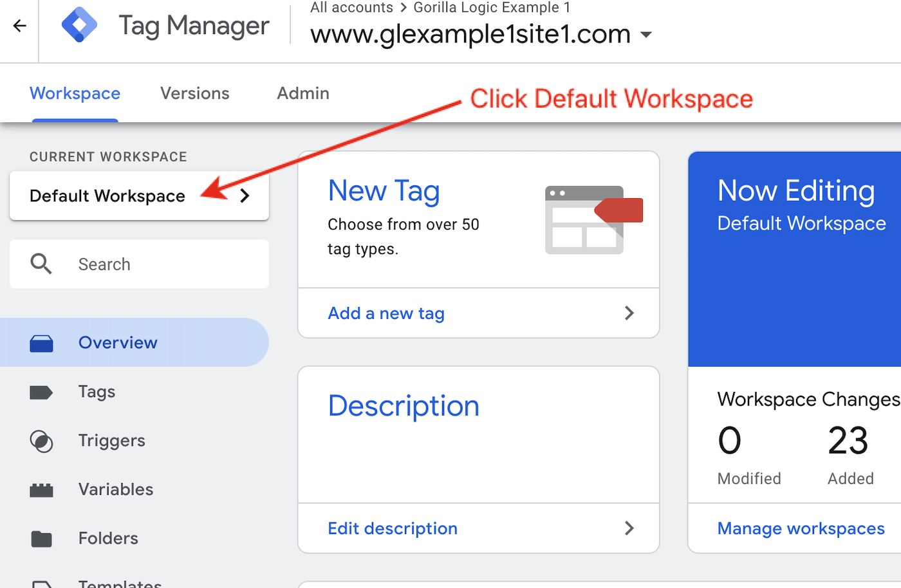Open the container selector dropdown arrow
Image resolution: width=901 pixels, height=588 pixels.
coord(646,35)
